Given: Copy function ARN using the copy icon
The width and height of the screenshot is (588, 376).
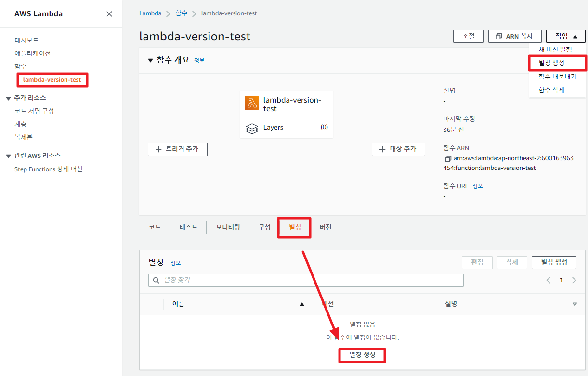Looking at the screenshot, I should pos(448,158).
